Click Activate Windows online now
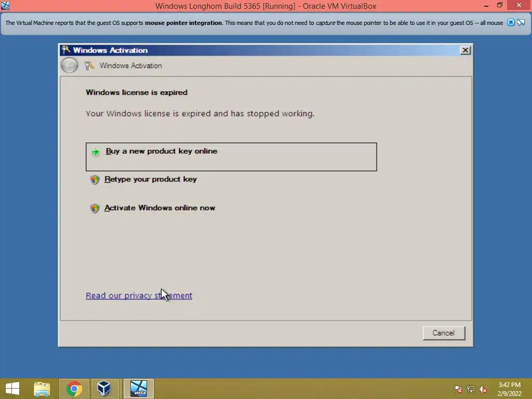This screenshot has width=532, height=399. point(159,208)
